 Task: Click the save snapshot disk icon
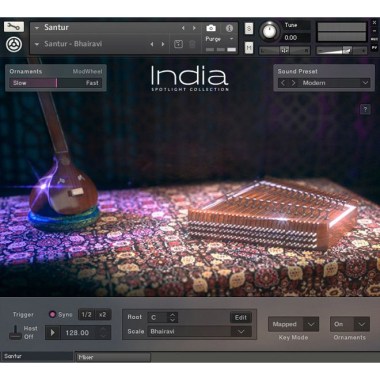click(178, 44)
